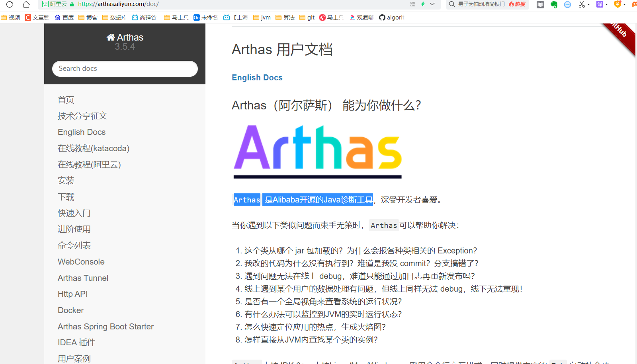Click the highlighted 是Alibaba开源的Java诊断工具 text
Image resolution: width=637 pixels, height=364 pixels.
click(x=318, y=200)
